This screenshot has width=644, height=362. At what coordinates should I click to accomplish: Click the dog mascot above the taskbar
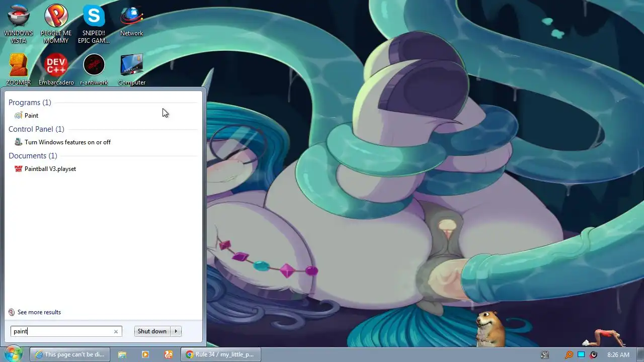[489, 329]
